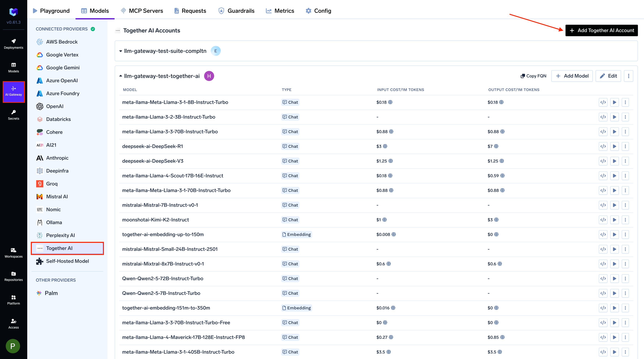The image size is (644, 359).
Task: Click meta-llama-Llama-3-3-70B-Instruct-Turbo-Free model name
Action: click(176, 322)
